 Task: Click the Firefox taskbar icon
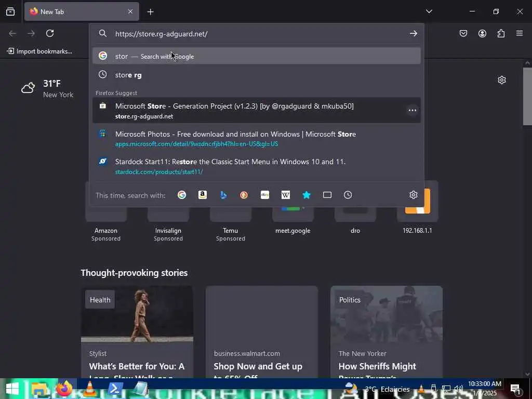(64, 389)
